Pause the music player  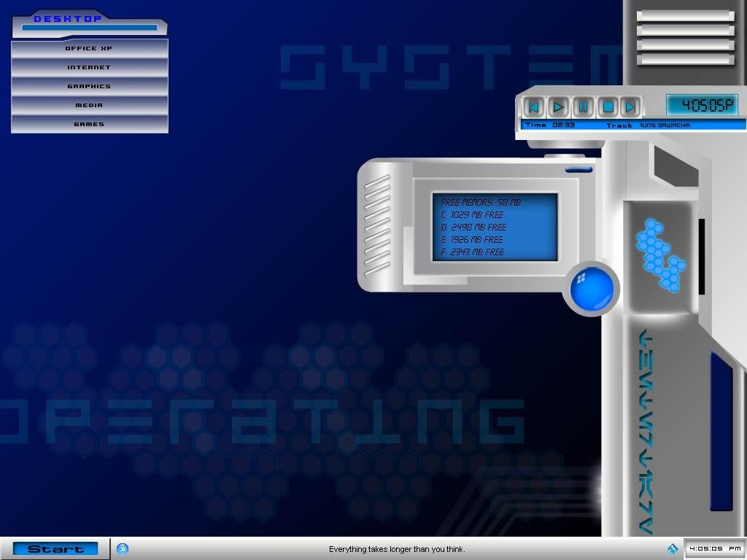point(583,106)
